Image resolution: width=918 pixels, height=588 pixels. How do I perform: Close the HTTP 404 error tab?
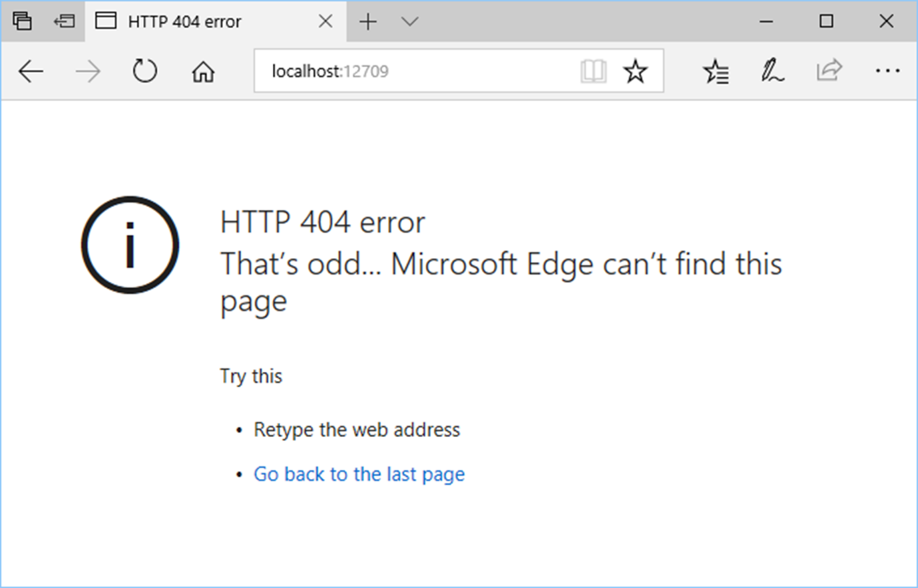click(326, 21)
